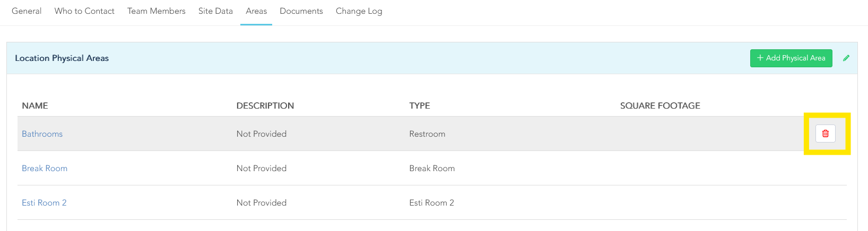The width and height of the screenshot is (868, 231).
Task: Open the Bathrooms area link
Action: click(42, 134)
